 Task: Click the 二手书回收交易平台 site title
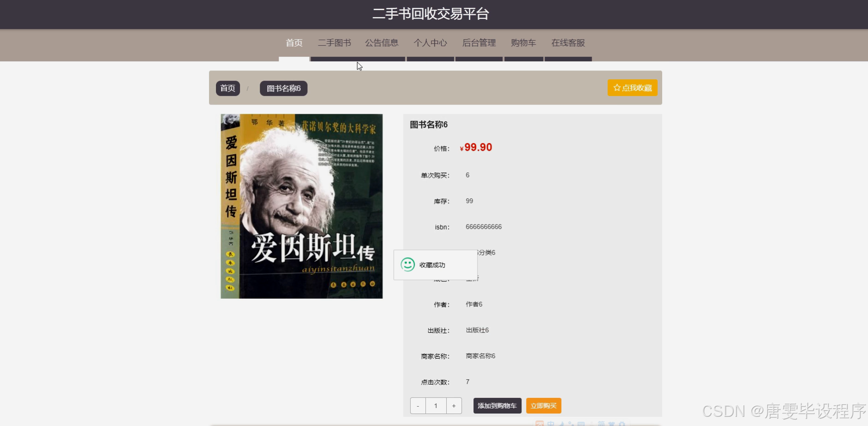(x=431, y=14)
